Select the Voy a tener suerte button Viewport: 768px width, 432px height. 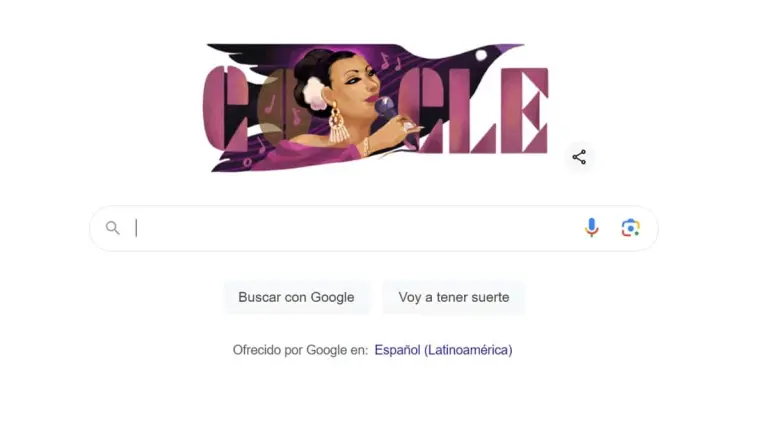point(454,297)
